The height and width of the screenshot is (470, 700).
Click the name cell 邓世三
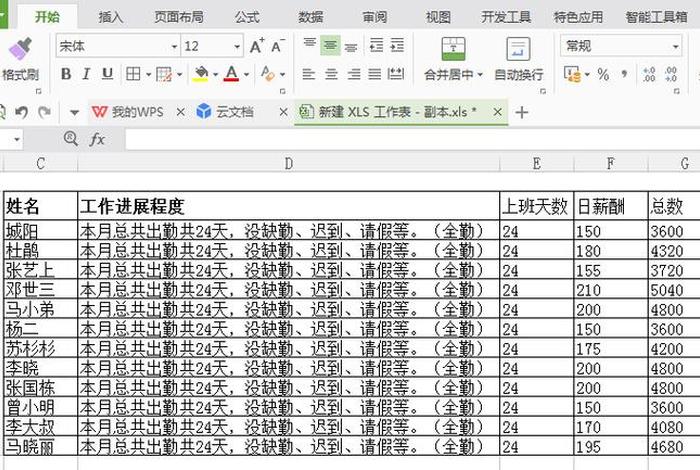pos(41,290)
